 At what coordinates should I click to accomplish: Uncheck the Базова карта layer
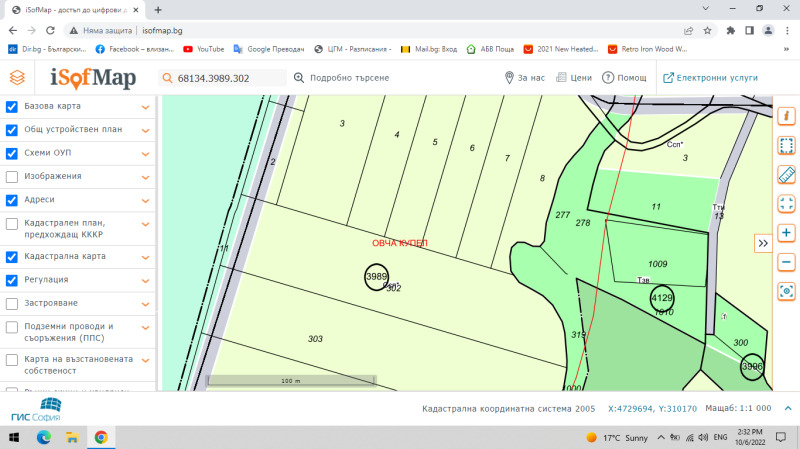click(12, 107)
